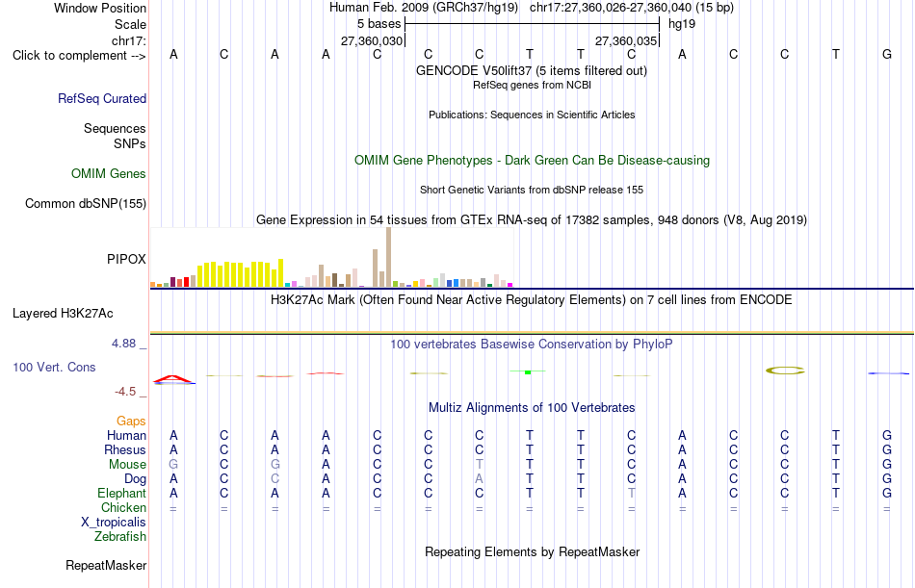
Task: Click the yellow bars in PIPOX expression chart
Action: pos(241,273)
